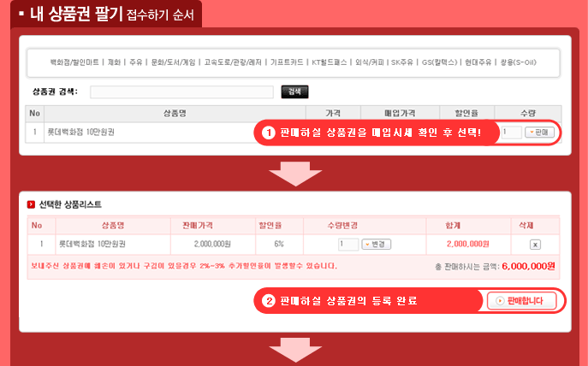Image resolution: width=588 pixels, height=366 pixels.
Task: Open the GS(칼텍스) category
Action: coord(439,62)
